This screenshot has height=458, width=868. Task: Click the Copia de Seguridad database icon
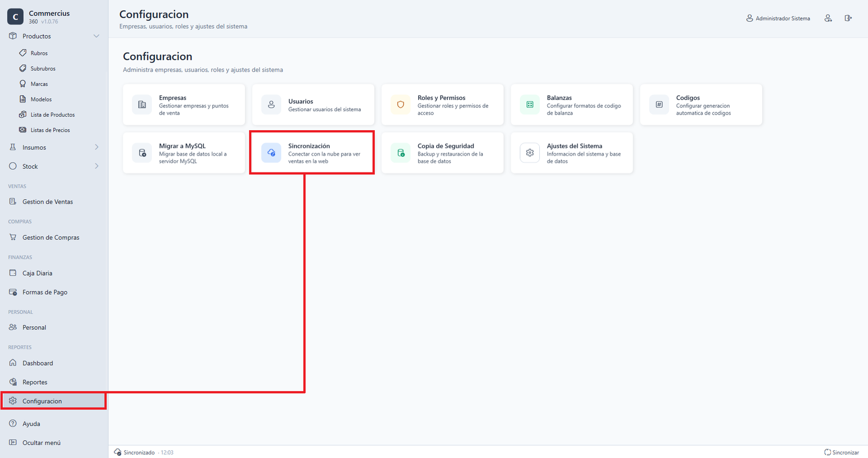[x=401, y=153]
